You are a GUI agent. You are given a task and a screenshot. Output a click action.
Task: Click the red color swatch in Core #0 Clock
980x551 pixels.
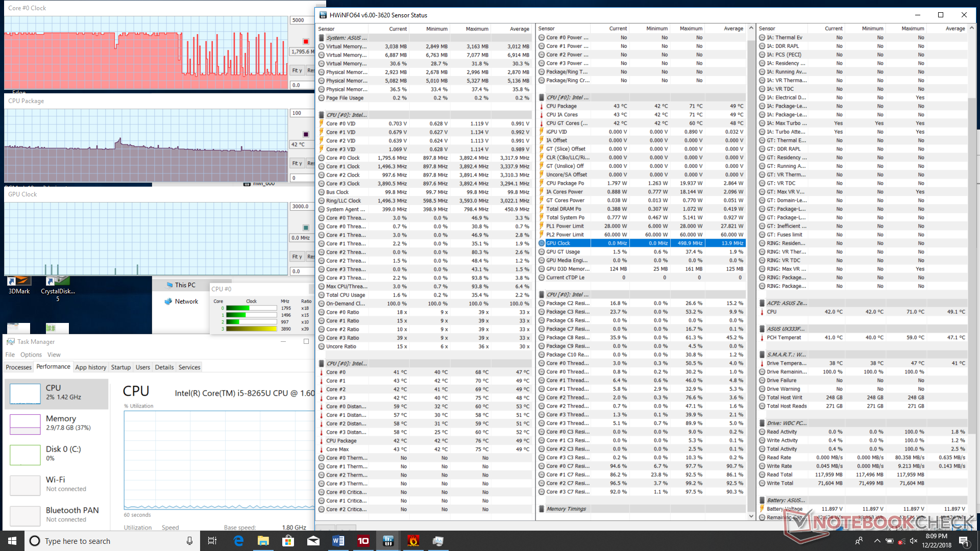tap(306, 41)
